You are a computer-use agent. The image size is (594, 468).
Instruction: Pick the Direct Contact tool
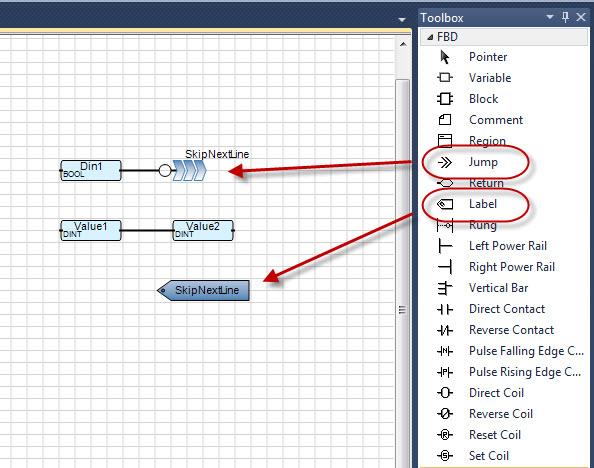pyautogui.click(x=507, y=309)
